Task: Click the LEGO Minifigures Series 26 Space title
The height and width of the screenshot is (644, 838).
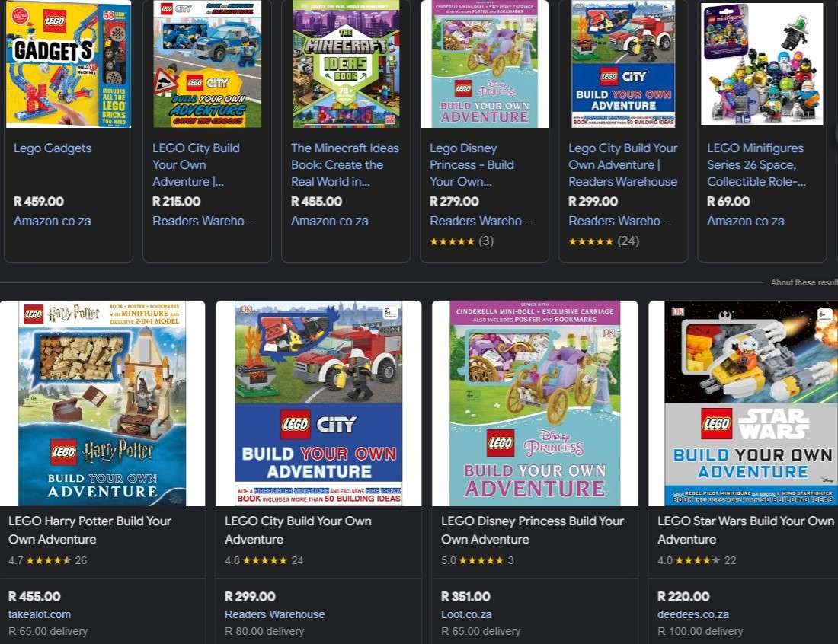Action: pos(756,164)
